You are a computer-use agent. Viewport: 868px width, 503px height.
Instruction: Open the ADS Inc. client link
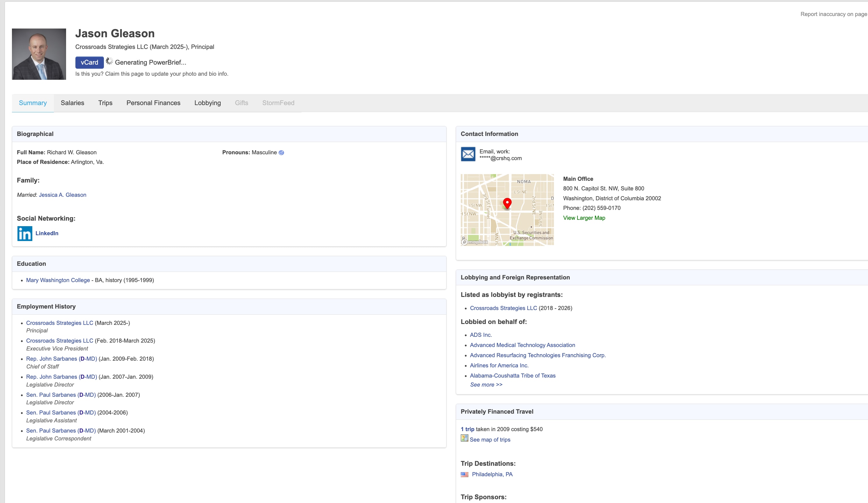(x=481, y=335)
